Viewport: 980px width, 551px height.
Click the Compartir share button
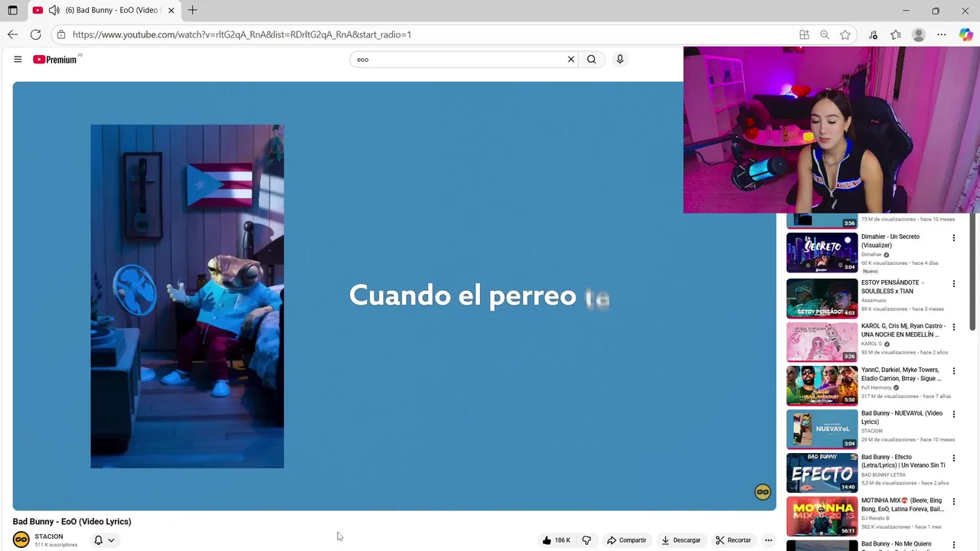tap(626, 540)
